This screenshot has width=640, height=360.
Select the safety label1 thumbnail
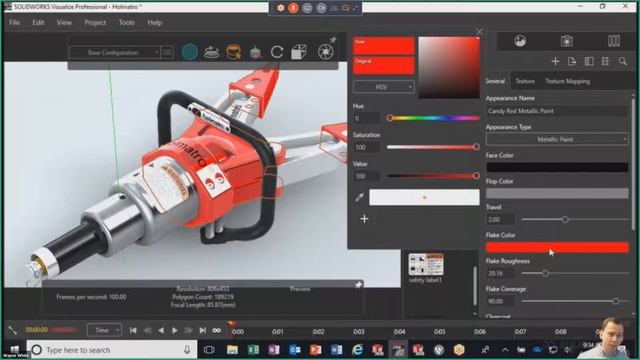(426, 264)
